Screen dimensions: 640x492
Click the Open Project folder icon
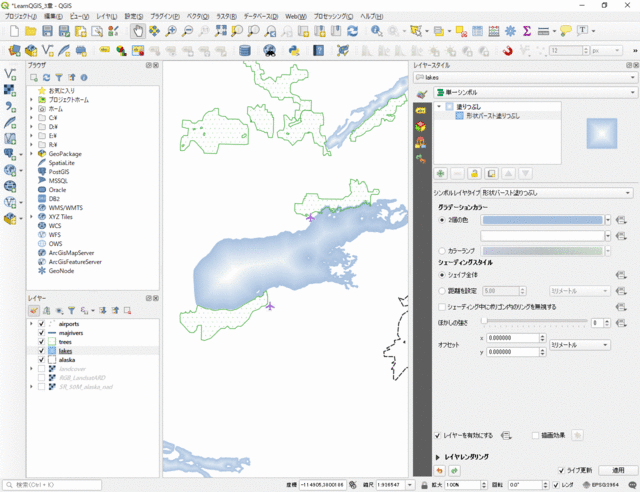pyautogui.click(x=31, y=31)
